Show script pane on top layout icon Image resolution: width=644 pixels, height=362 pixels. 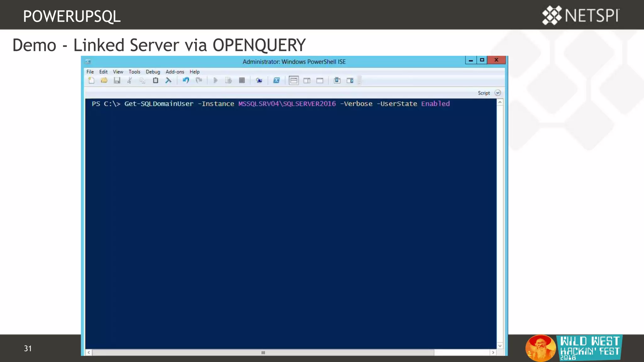[294, 80]
